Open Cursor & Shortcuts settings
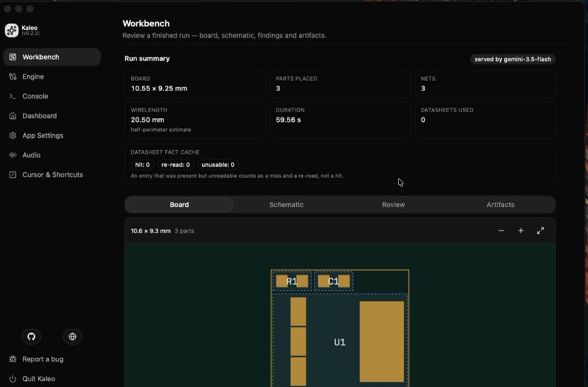The width and height of the screenshot is (588, 387). [52, 175]
